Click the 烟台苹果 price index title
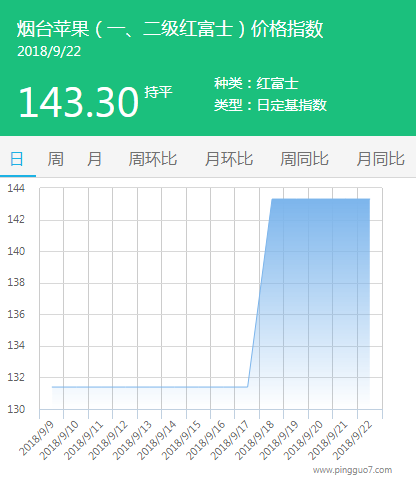 [x=170, y=29]
